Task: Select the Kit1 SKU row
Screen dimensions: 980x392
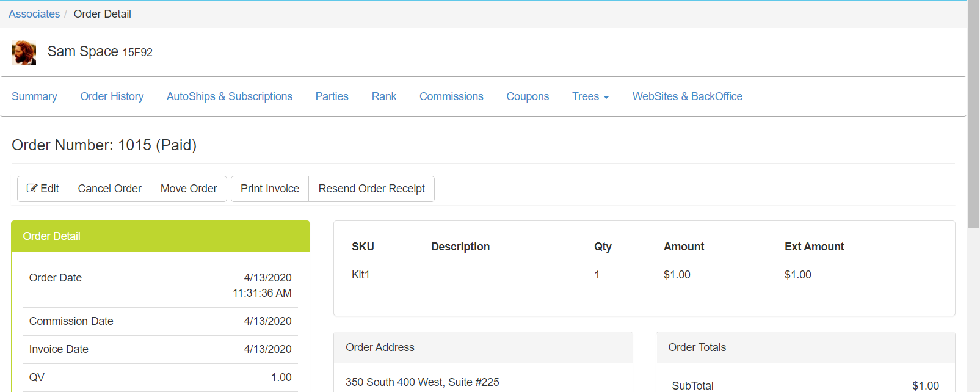Action: click(361, 275)
